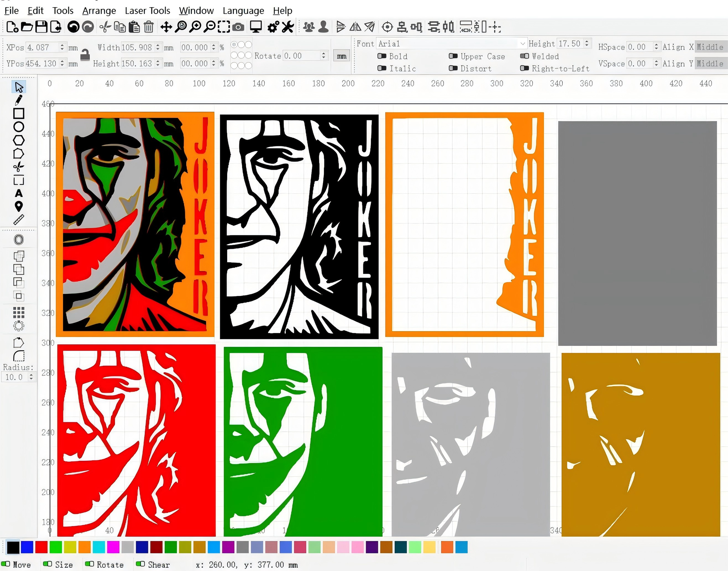Open a project with the folder icon
Screen dimensions: 728x571
27,27
